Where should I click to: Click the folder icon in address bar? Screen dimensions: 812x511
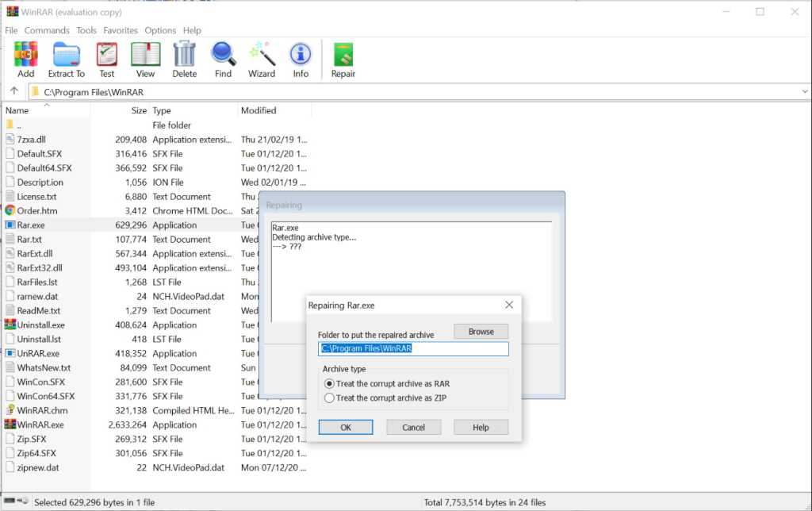tap(35, 92)
